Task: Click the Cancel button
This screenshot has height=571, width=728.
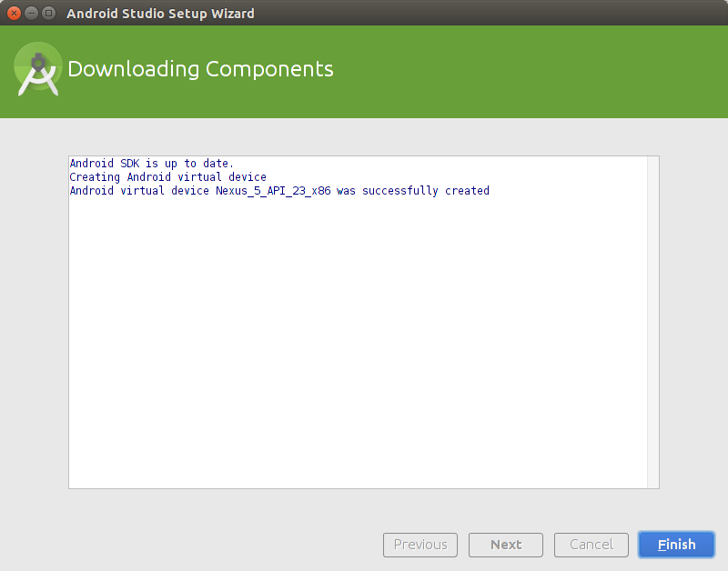Action: [x=591, y=545]
